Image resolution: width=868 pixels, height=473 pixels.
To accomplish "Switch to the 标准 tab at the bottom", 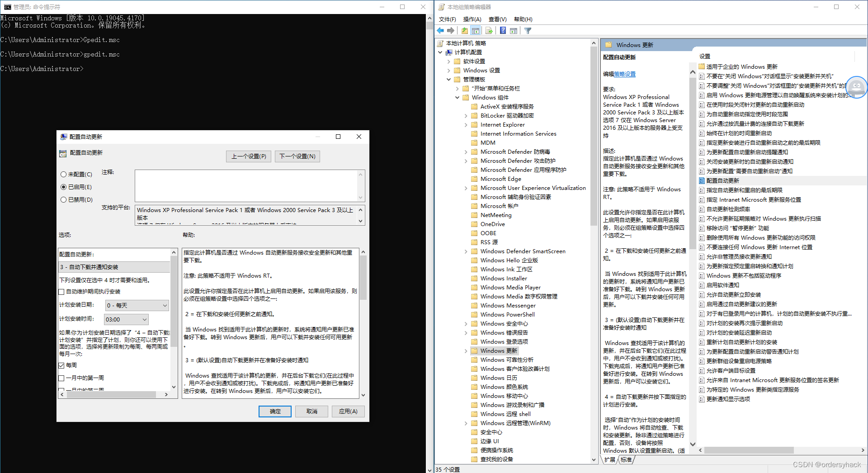I will point(627,459).
